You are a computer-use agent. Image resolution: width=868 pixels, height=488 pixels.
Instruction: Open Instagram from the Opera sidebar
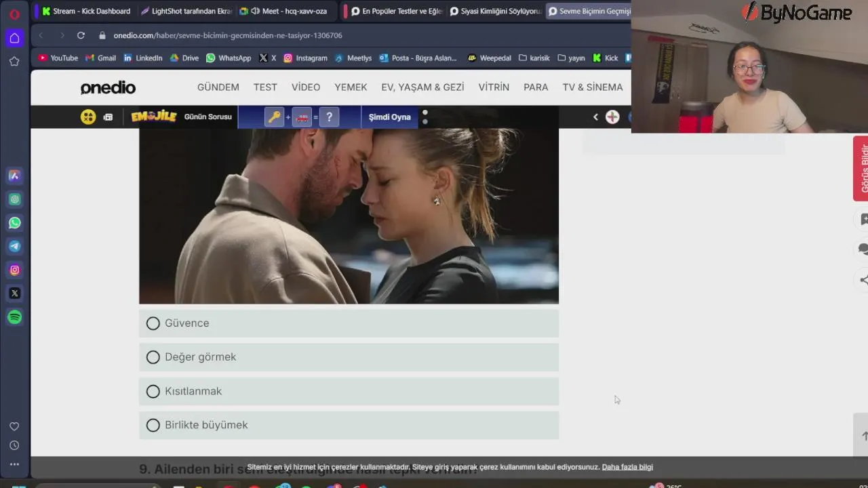(x=14, y=270)
